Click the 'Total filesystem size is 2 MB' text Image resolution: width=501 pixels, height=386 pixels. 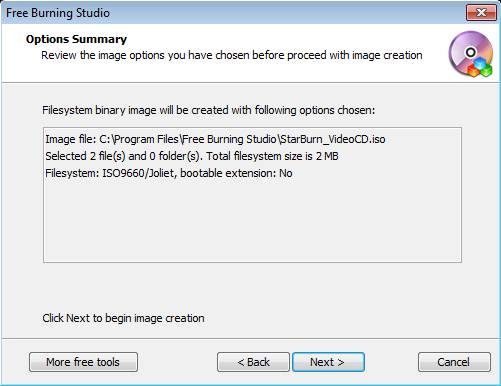coord(272,156)
